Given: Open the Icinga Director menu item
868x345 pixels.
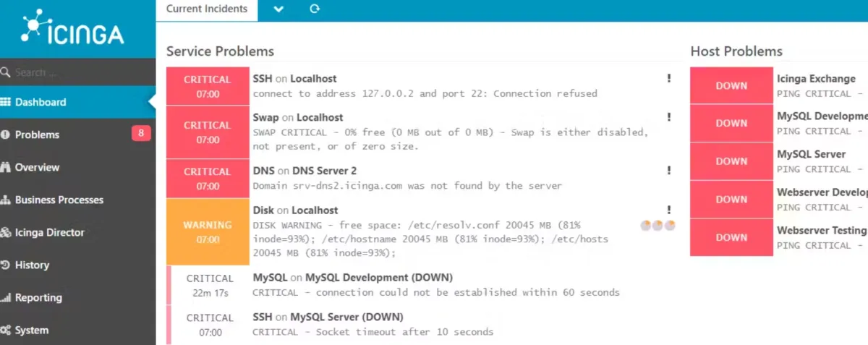Looking at the screenshot, I should 77,232.
